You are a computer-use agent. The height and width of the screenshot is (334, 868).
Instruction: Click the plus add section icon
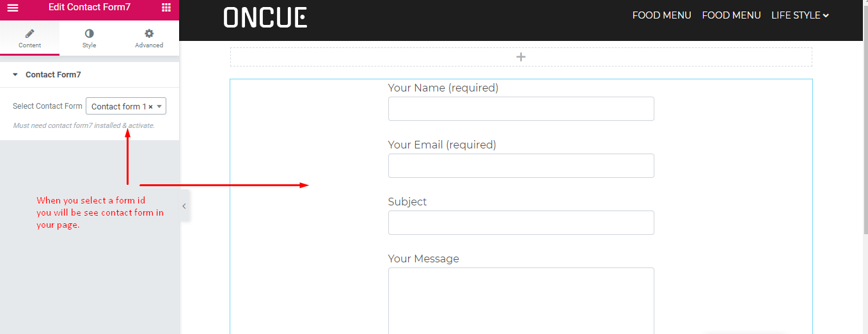click(521, 57)
